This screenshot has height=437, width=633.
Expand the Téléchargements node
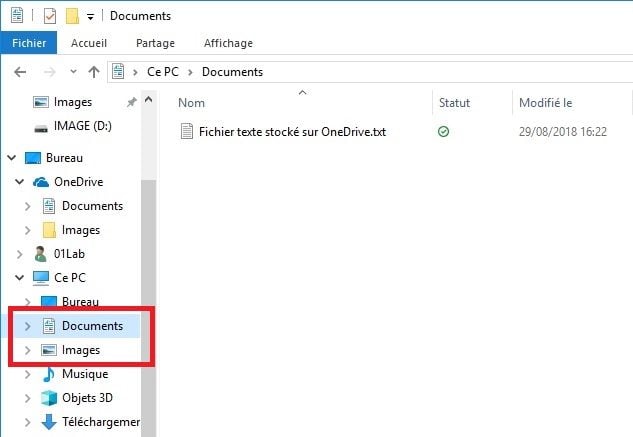27,422
